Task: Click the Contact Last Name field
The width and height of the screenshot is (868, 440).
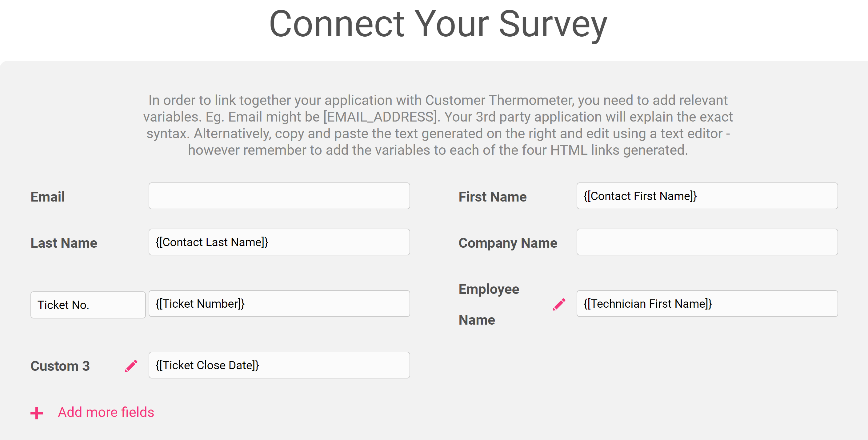Action: (279, 242)
